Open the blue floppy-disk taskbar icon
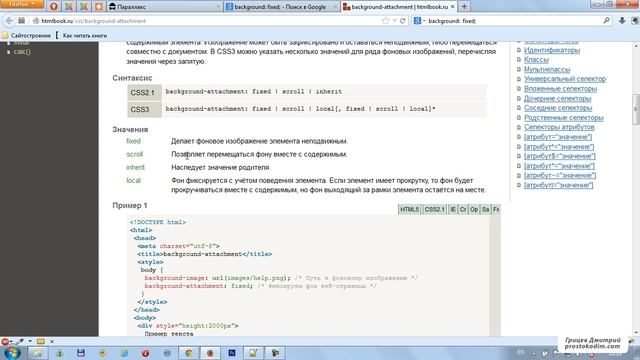Screen dimensions: 640x360 click(80, 353)
